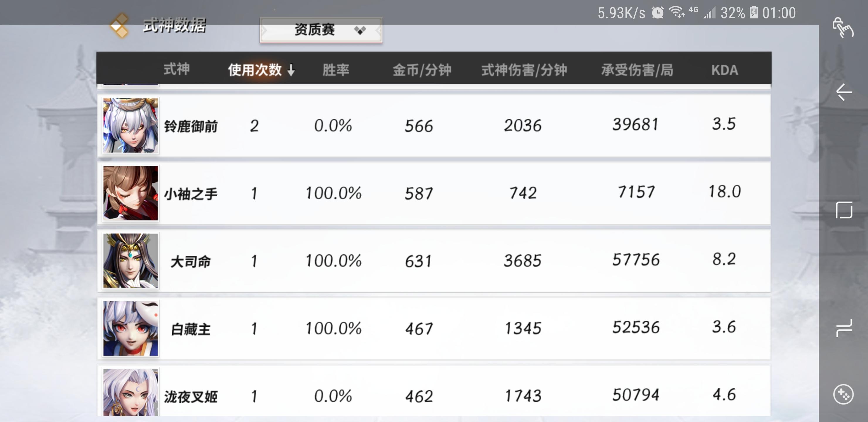This screenshot has width=868, height=422.
Task: Select the 白藏主 name text
Action: [x=191, y=329]
